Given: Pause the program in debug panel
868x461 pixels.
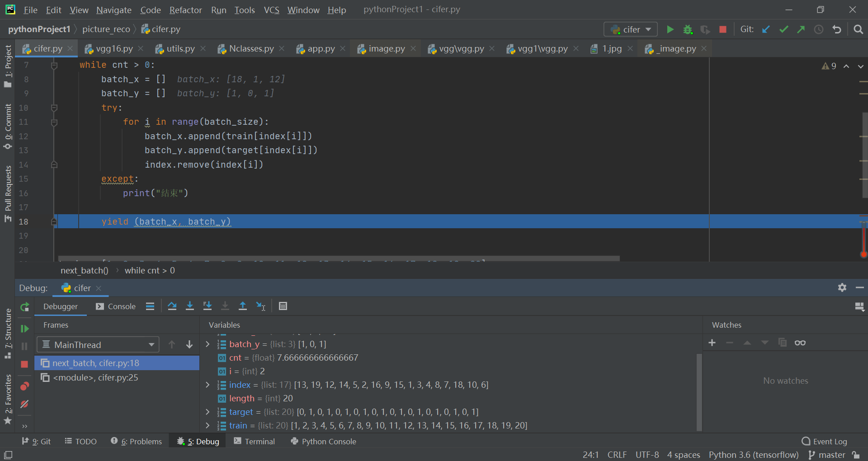Looking at the screenshot, I should pos(24,346).
